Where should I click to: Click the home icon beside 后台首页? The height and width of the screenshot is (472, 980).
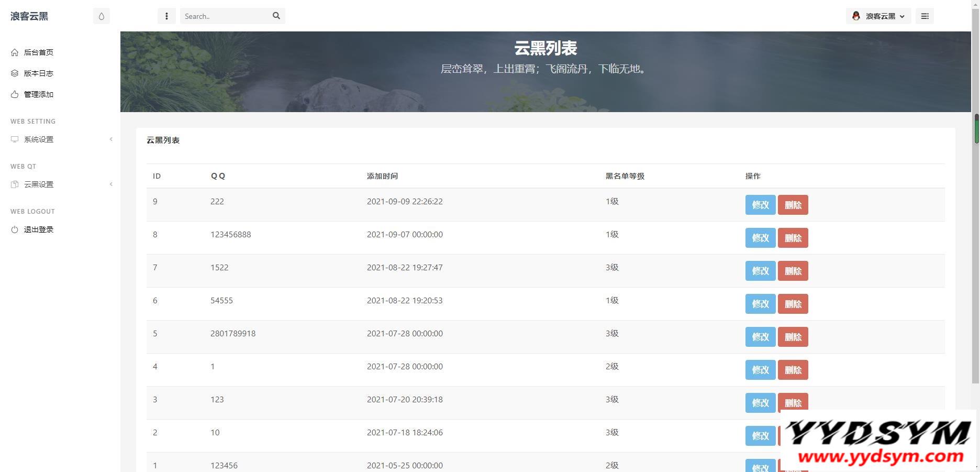[15, 52]
